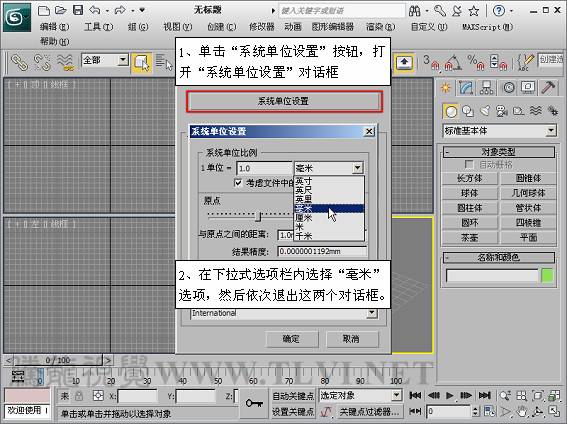Open the Create panel star tab
567x424 pixels.
tap(446, 88)
